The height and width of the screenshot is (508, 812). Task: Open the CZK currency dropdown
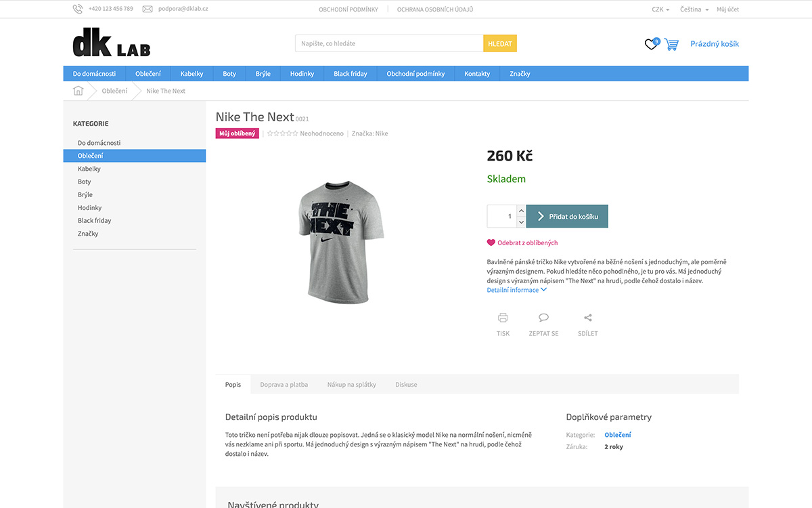pos(660,9)
